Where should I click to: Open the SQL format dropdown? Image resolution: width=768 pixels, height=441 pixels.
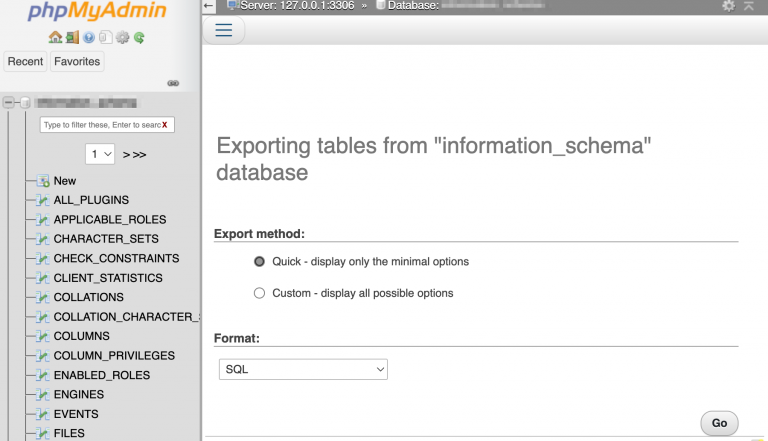pos(303,369)
